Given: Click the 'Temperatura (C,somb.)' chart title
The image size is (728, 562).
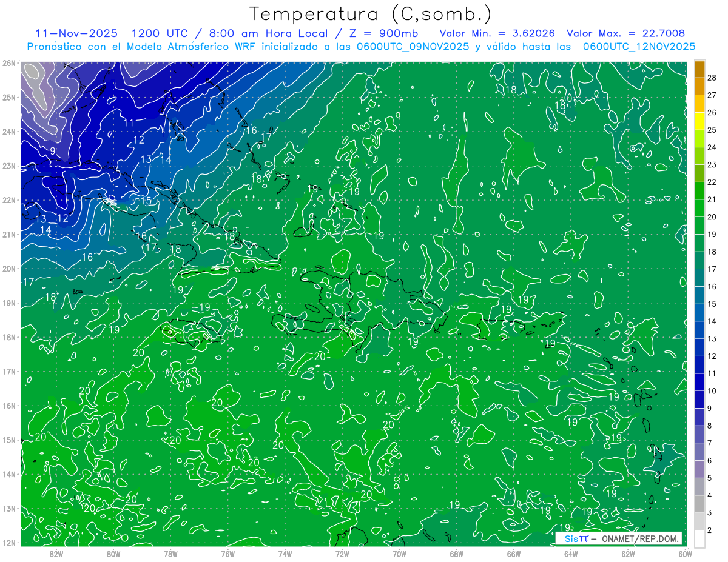Looking at the screenshot, I should coord(371,14).
